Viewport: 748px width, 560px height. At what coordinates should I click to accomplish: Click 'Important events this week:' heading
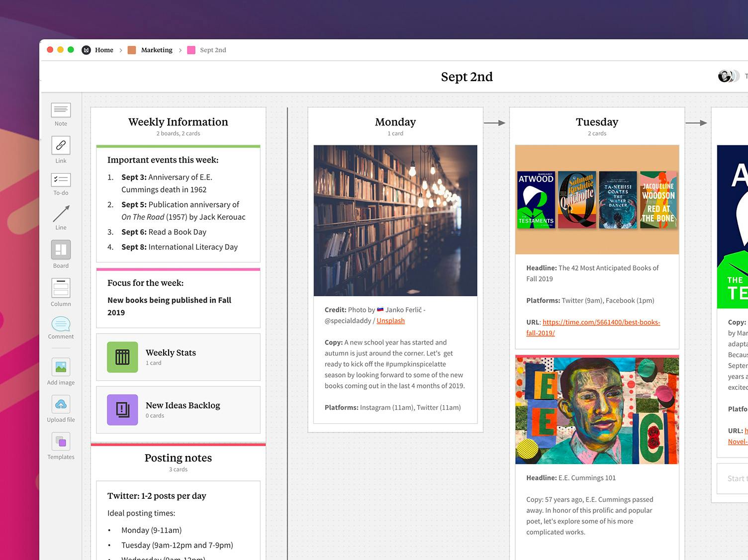(x=163, y=160)
